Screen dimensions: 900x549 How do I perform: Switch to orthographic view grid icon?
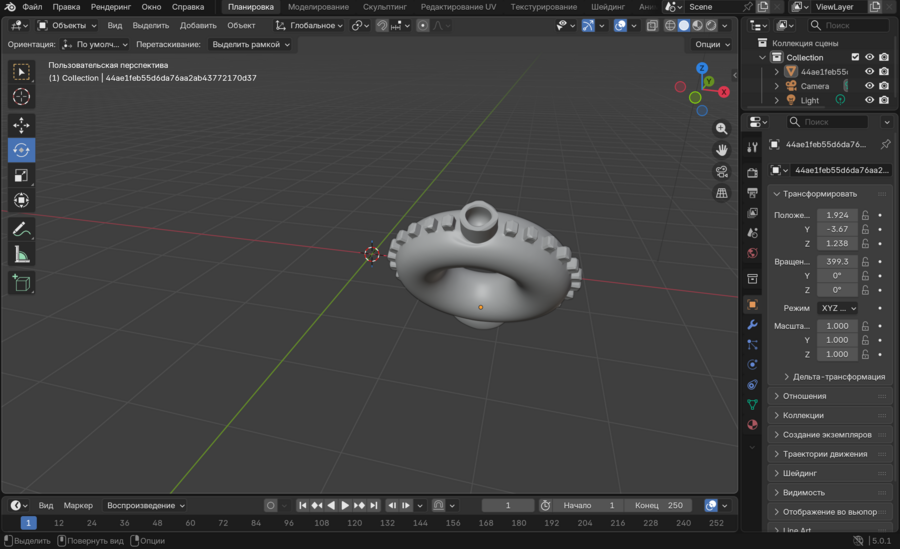coord(721,193)
